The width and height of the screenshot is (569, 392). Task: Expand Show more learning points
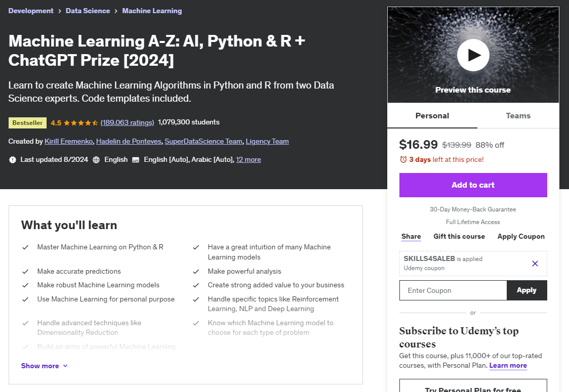45,365
